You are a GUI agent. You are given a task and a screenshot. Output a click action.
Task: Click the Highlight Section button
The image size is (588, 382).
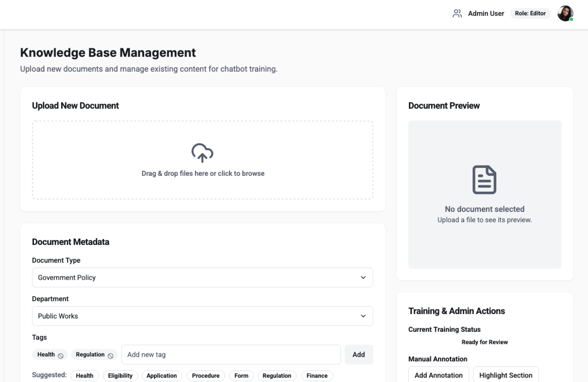tap(505, 375)
